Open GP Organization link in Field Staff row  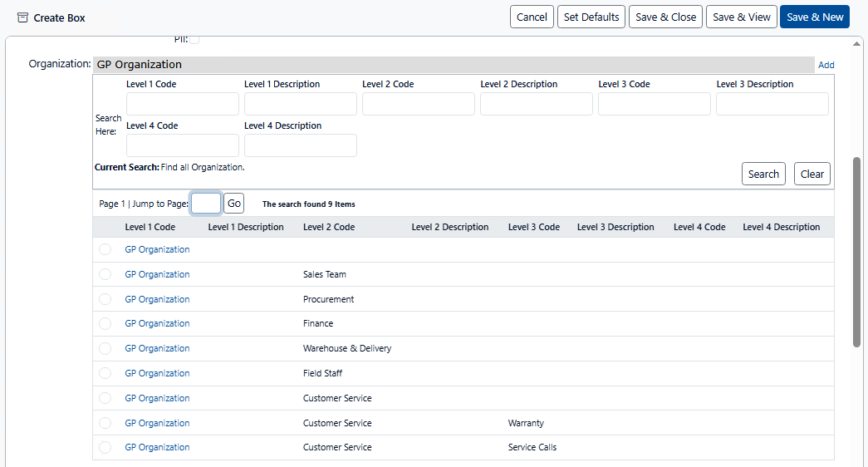157,373
